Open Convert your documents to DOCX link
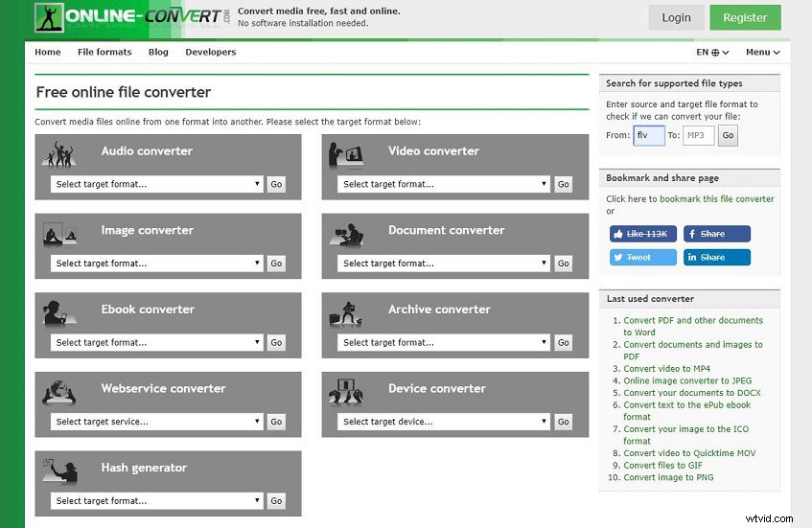812x528 pixels. 692,393
